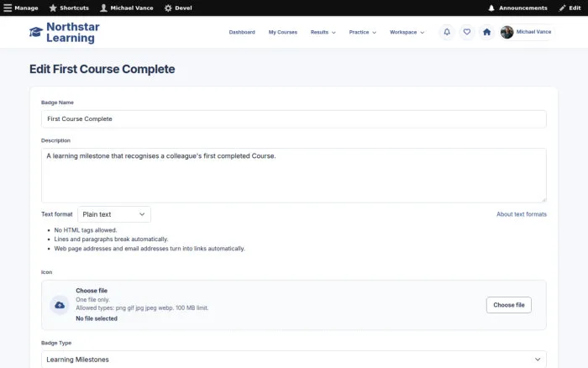This screenshot has height=368, width=588.
Task: Click the home icon
Action: [x=486, y=32]
